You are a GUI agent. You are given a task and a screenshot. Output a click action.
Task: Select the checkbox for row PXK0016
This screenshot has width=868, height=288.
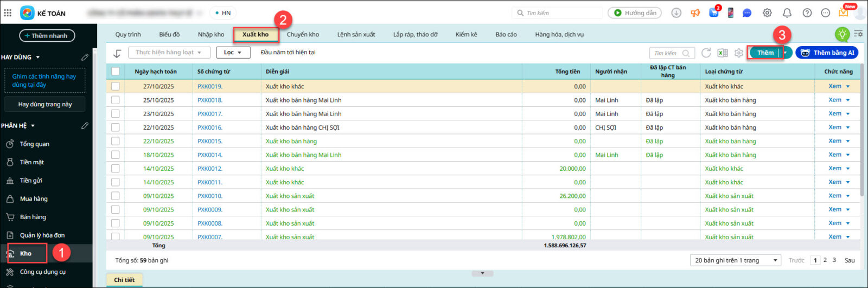(115, 127)
